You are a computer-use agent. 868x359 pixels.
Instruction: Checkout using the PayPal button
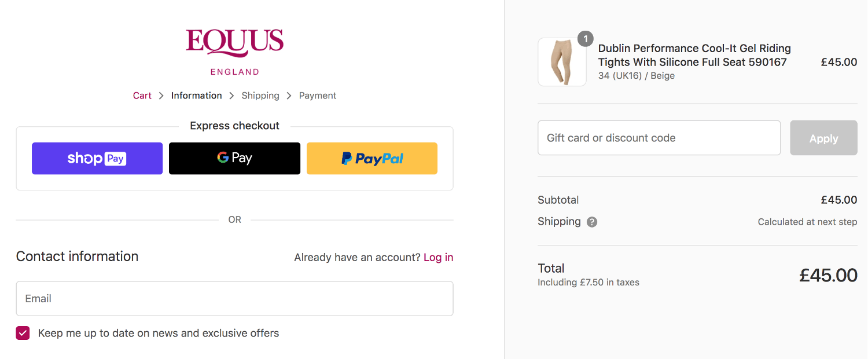tap(372, 157)
